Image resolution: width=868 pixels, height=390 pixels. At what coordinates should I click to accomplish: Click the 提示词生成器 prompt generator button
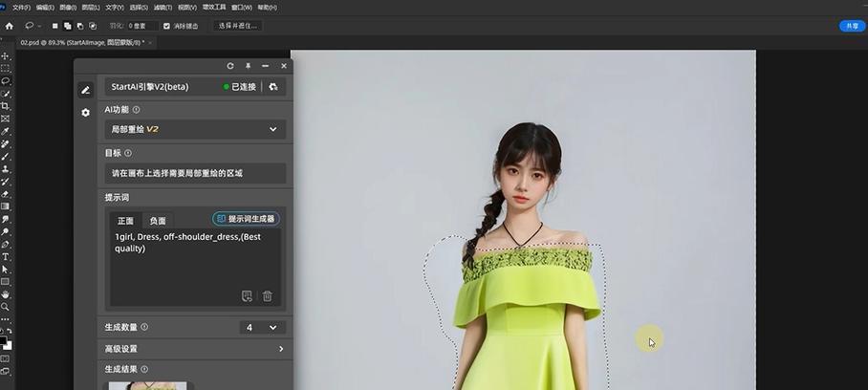coord(246,219)
